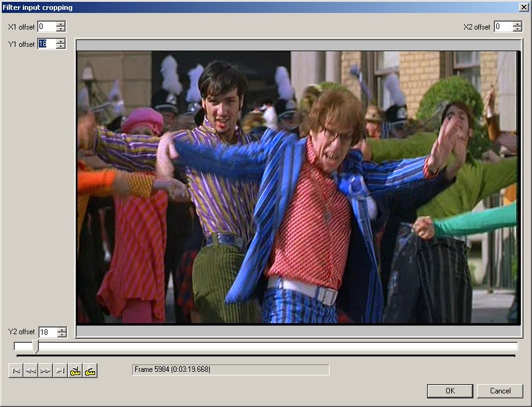
Task: Go to next keyframe (yellow key icon)
Action: coord(90,371)
